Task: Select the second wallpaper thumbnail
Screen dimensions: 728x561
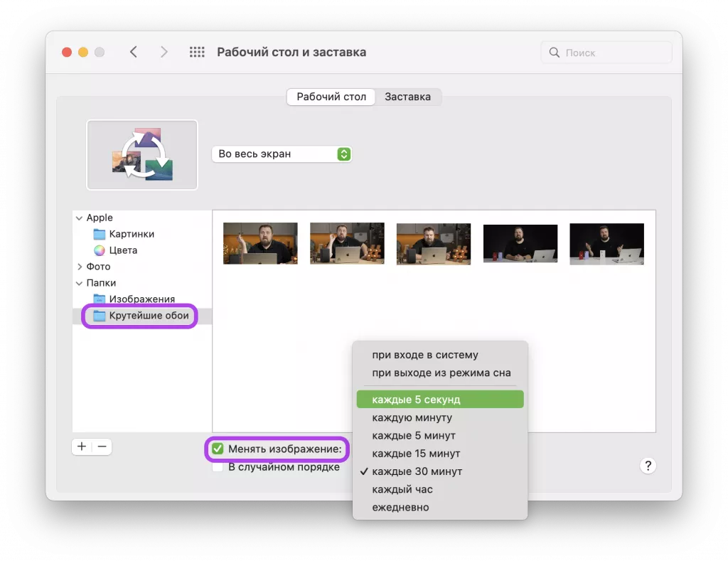Action: coord(347,243)
